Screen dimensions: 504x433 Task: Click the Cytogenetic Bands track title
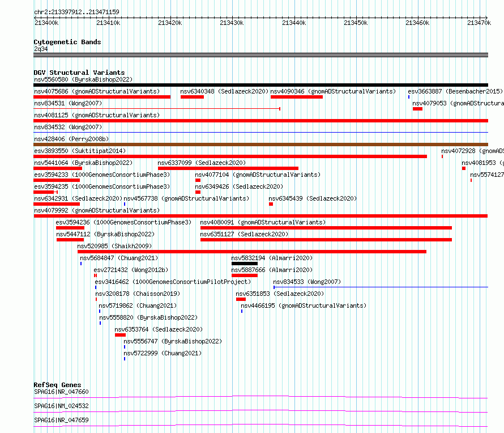pos(67,42)
